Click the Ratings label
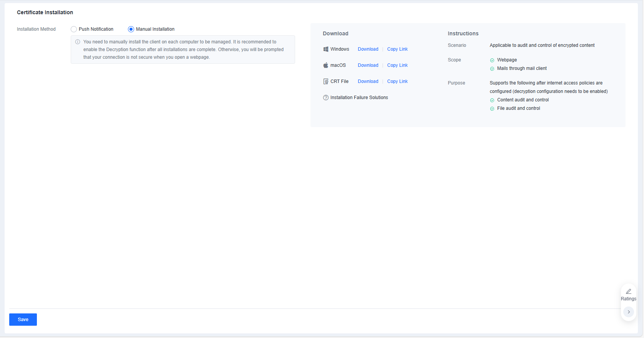Screen dimensions: 644x338 (629, 299)
